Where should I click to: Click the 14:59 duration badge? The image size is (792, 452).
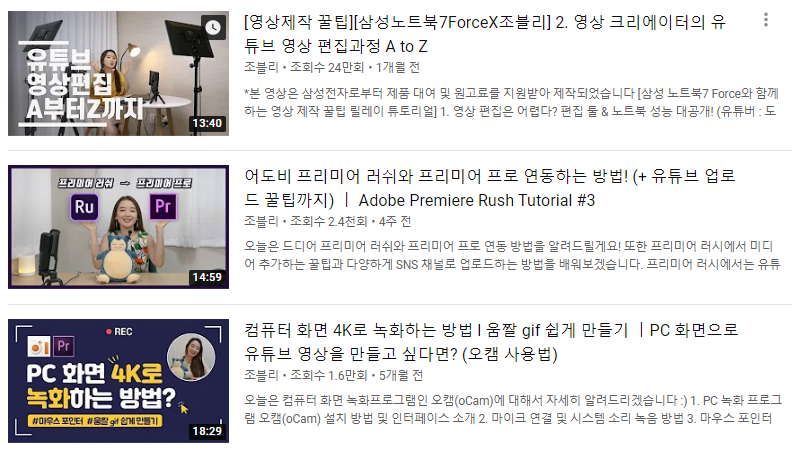click(x=207, y=277)
